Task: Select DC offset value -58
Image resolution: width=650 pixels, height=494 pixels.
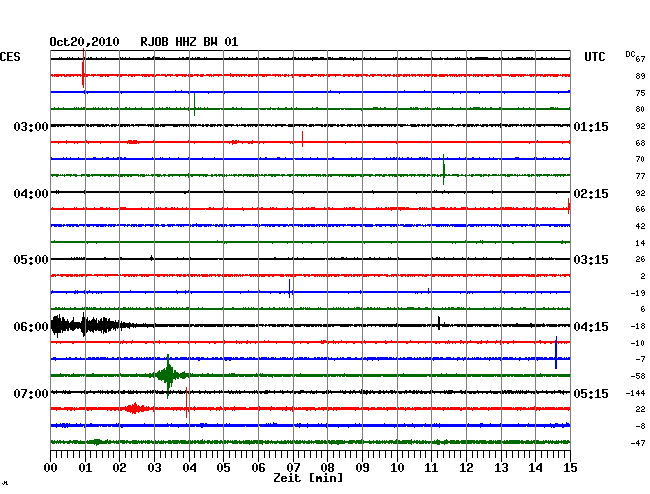Action: pos(638,376)
